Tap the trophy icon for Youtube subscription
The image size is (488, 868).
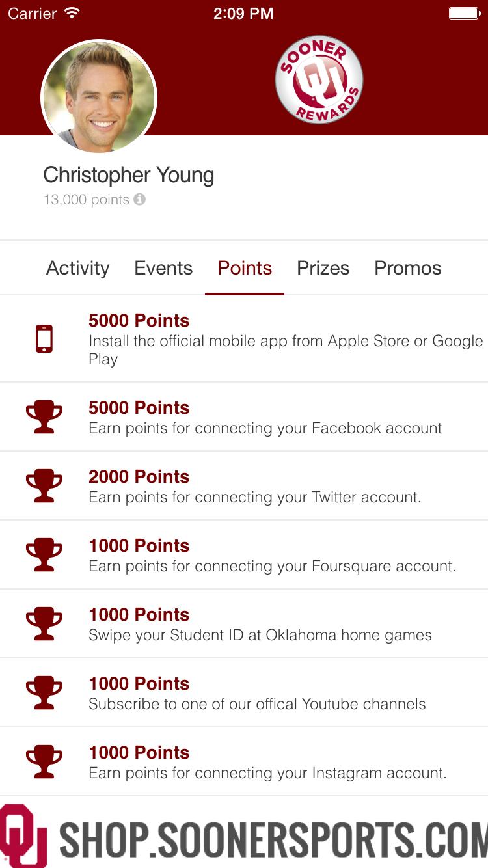pyautogui.click(x=44, y=693)
